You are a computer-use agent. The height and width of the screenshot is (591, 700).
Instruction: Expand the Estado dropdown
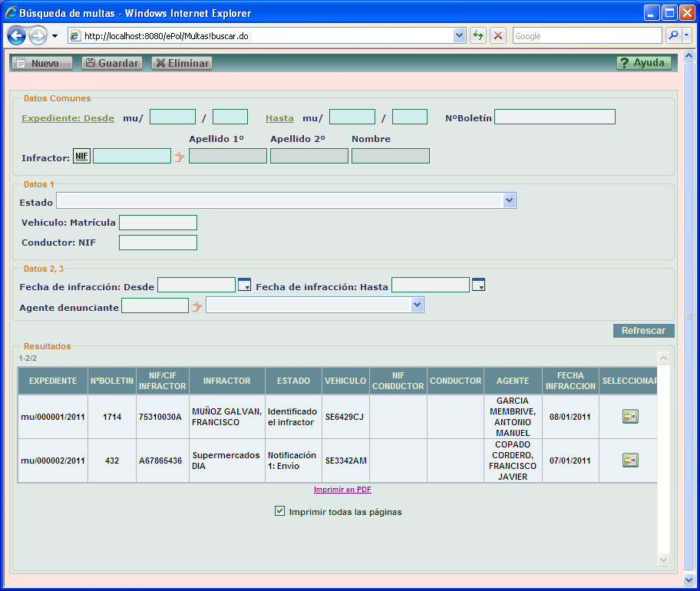[x=509, y=200]
